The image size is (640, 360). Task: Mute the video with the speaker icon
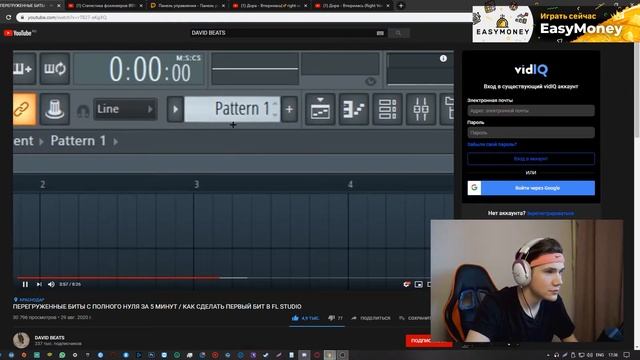click(51, 284)
